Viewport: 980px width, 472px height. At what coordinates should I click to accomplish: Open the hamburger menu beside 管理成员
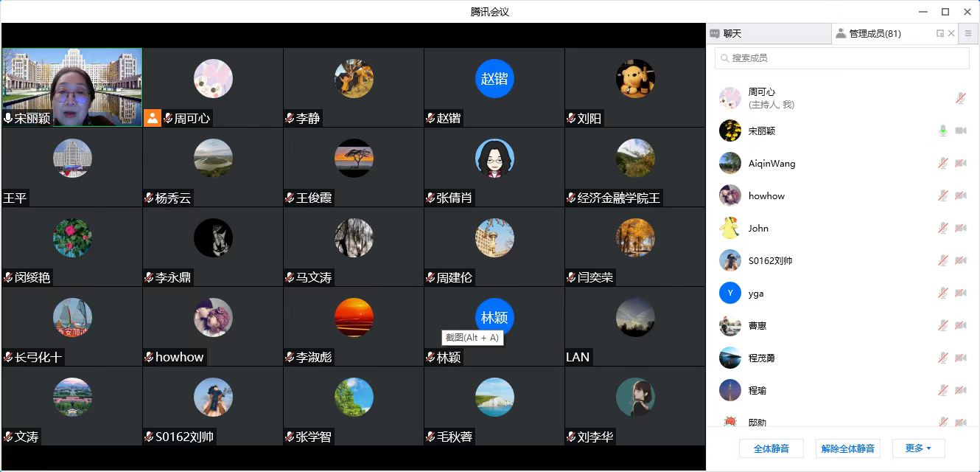[x=968, y=33]
